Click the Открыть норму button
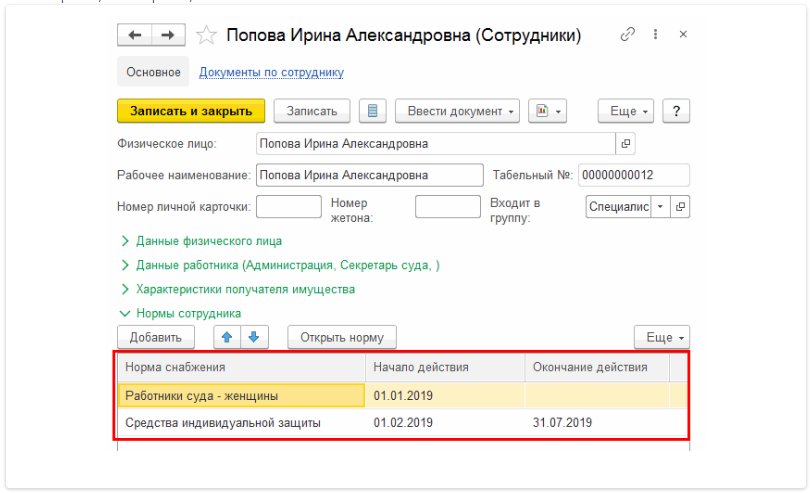 point(342,337)
